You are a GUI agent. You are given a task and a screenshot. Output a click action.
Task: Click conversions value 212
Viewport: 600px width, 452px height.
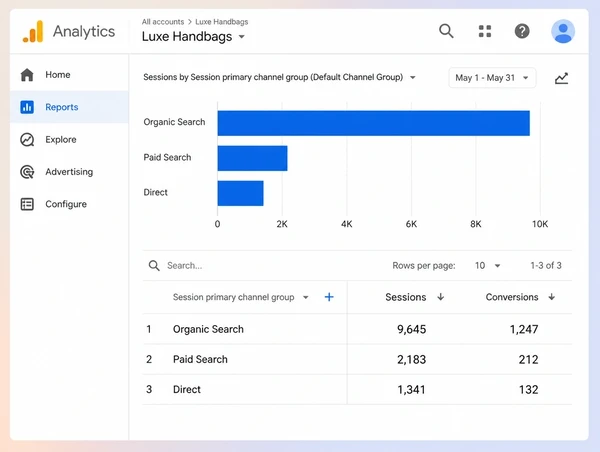click(x=528, y=359)
